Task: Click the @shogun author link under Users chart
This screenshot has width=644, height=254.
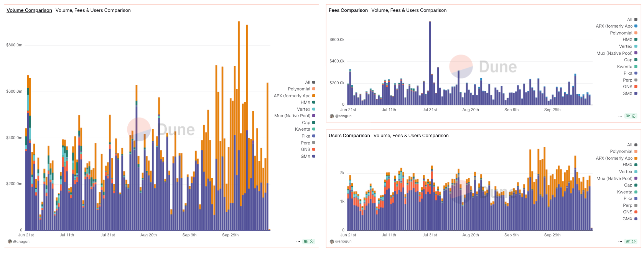Action: point(343,241)
